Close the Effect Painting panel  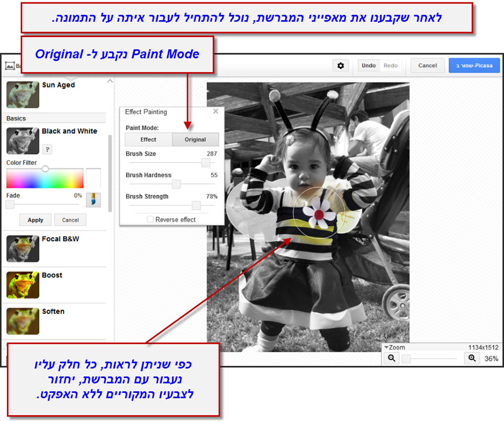point(215,112)
